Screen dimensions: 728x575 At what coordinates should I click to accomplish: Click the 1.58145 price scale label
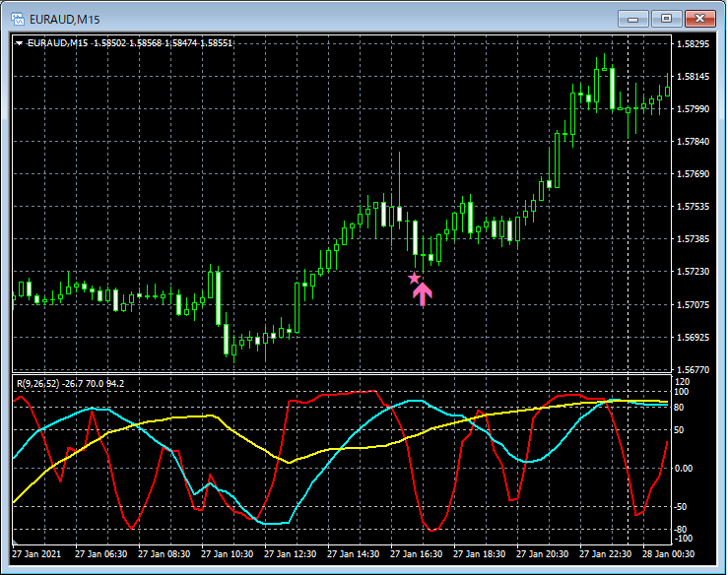coord(694,77)
